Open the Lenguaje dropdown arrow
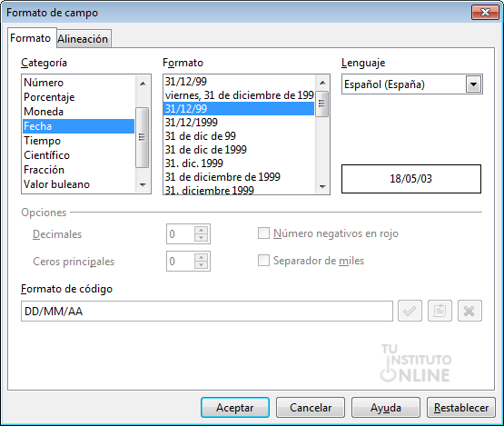 click(473, 84)
